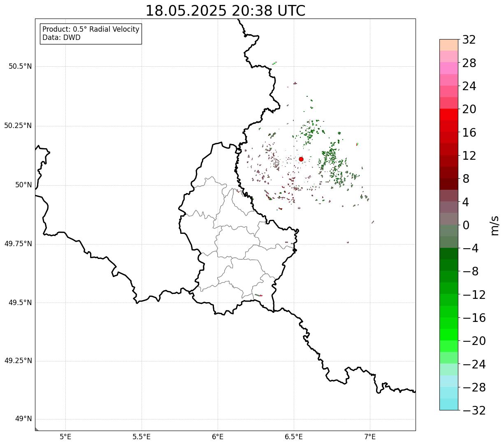Screen dimensions: 504x445
Task: Pick the cyan swatch at bottom of colorbar
Action: [x=449, y=404]
